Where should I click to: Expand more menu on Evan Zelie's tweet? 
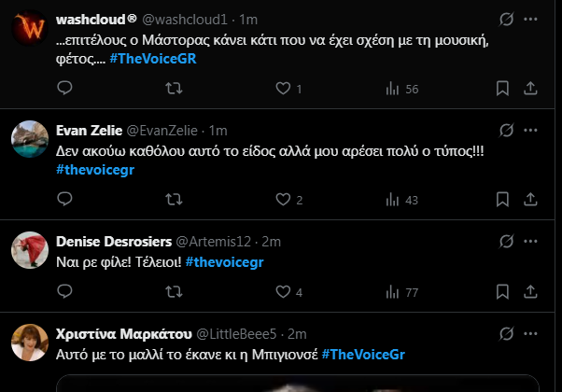coord(530,129)
